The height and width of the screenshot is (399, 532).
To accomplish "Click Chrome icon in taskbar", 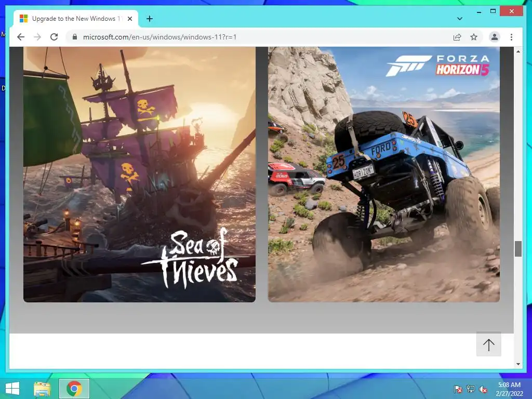I will [x=74, y=389].
